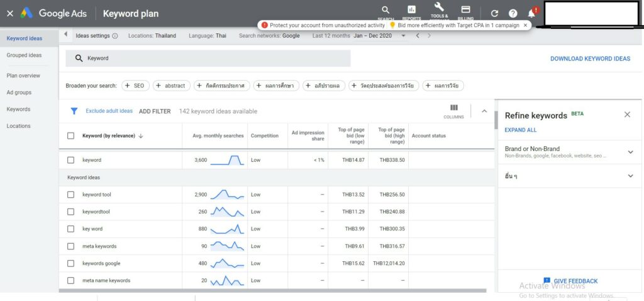The width and height of the screenshot is (644, 301).
Task: Sort by Avg. monthly searches column
Action: click(218, 135)
